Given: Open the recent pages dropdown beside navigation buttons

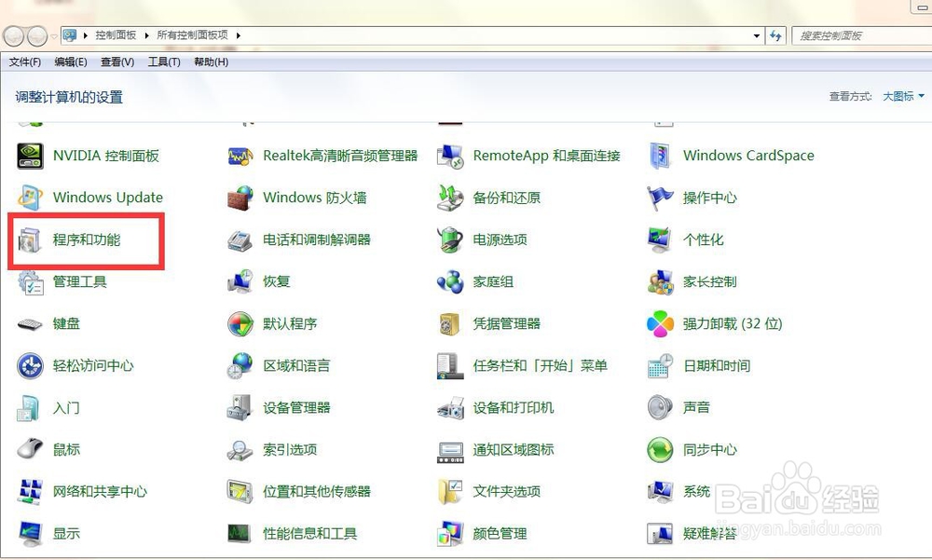Looking at the screenshot, I should 54,36.
